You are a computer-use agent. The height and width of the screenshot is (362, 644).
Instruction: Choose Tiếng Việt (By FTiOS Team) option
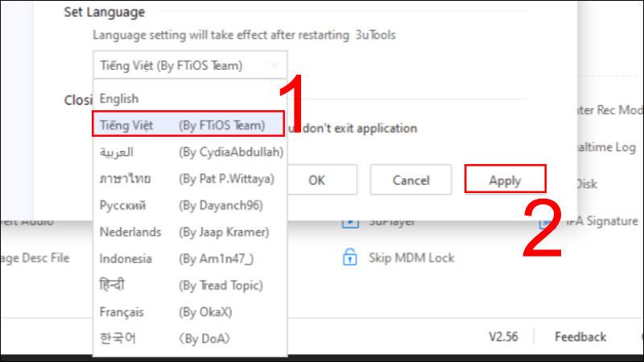click(188, 124)
